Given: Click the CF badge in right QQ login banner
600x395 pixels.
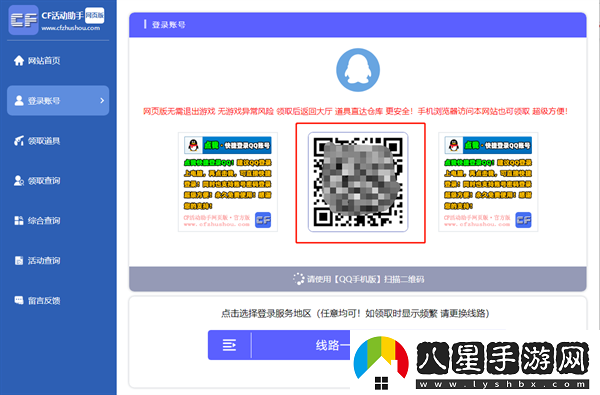Looking at the screenshot, I should 523,220.
